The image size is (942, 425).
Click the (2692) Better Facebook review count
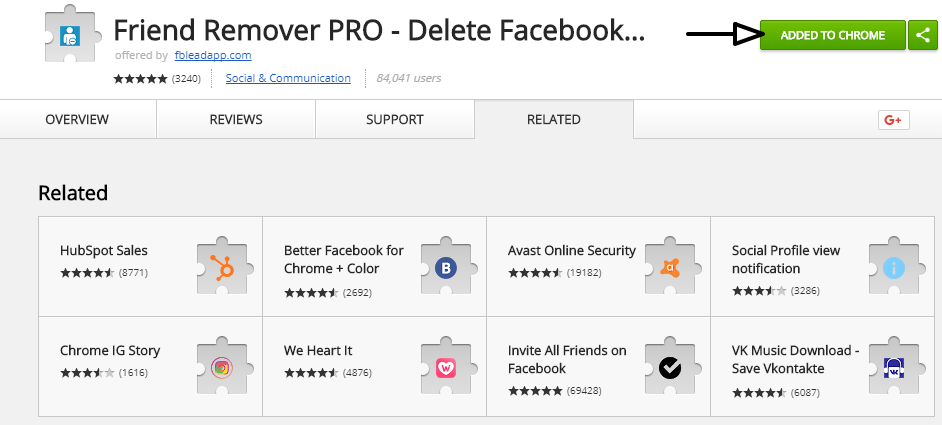357,293
